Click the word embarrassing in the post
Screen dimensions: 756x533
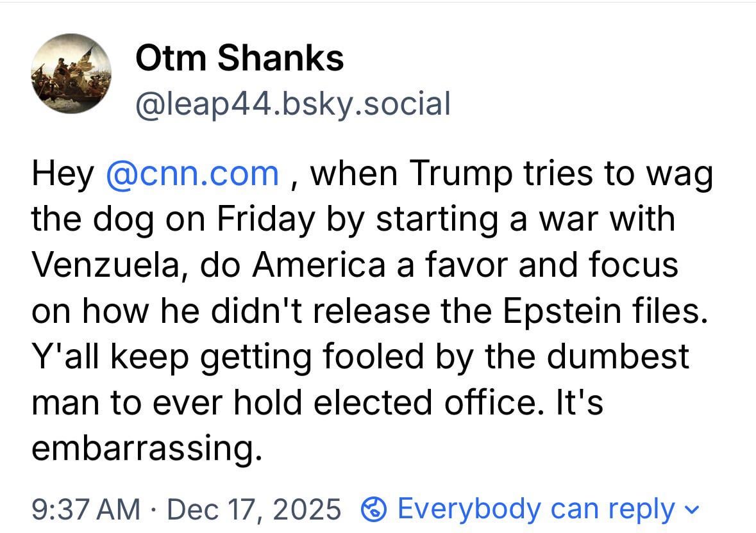(x=146, y=448)
